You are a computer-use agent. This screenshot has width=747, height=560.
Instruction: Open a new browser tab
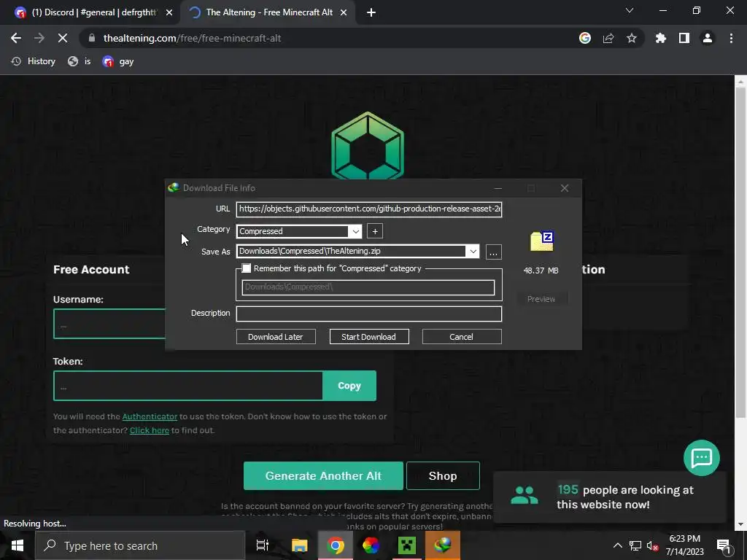pyautogui.click(x=371, y=12)
